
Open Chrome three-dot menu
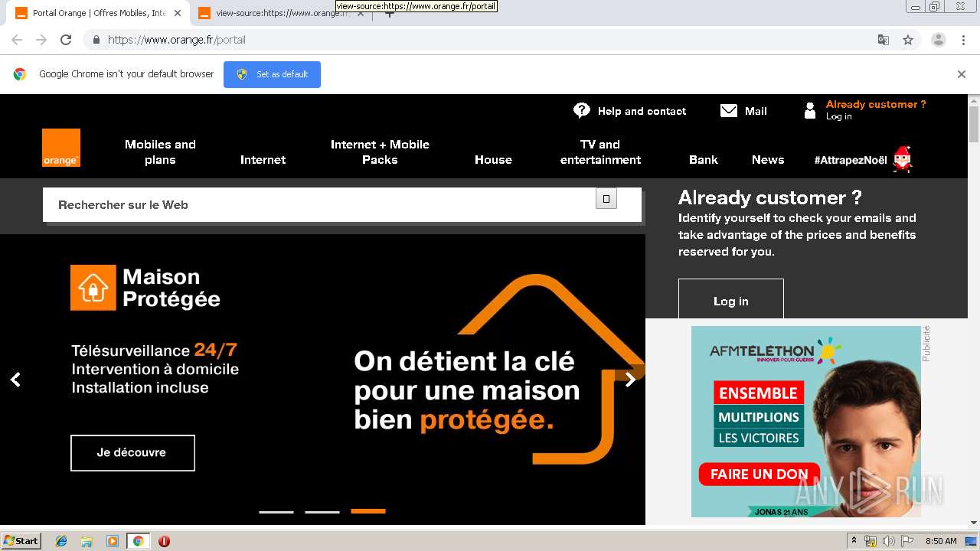tap(964, 40)
